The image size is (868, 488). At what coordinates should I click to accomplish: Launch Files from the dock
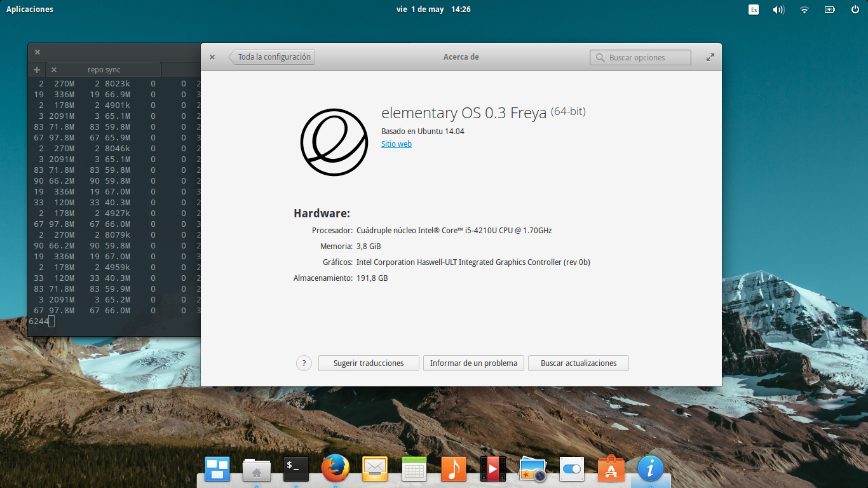(257, 470)
